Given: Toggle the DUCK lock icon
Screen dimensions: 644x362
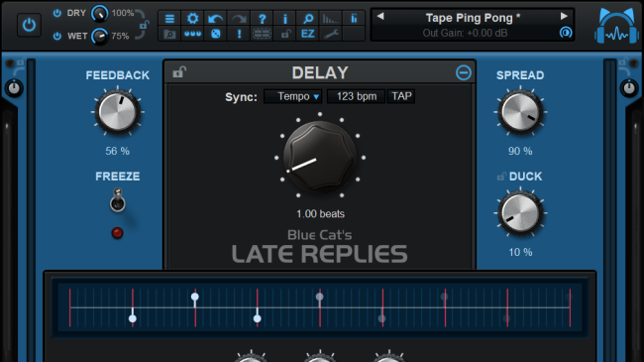Looking at the screenshot, I should [x=500, y=177].
